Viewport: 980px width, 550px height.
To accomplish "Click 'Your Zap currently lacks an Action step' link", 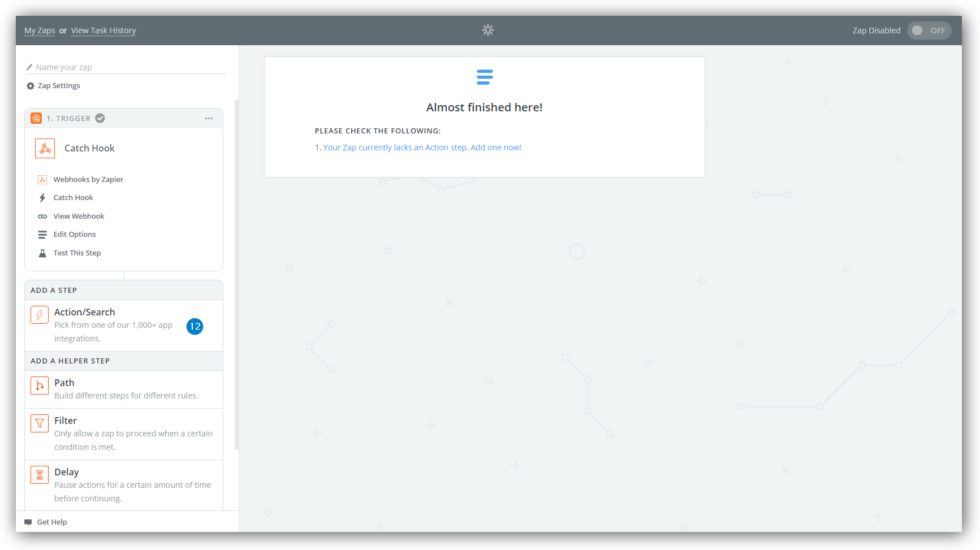I will [422, 148].
